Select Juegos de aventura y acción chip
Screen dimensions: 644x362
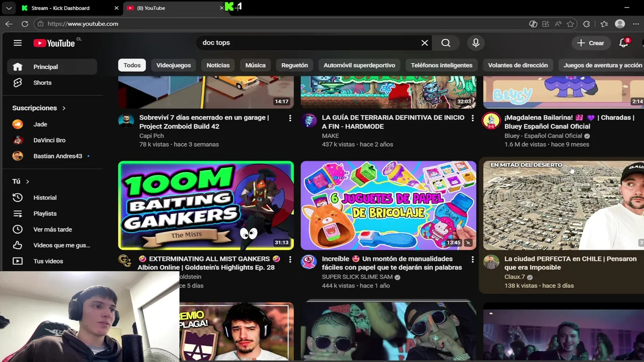click(602, 65)
